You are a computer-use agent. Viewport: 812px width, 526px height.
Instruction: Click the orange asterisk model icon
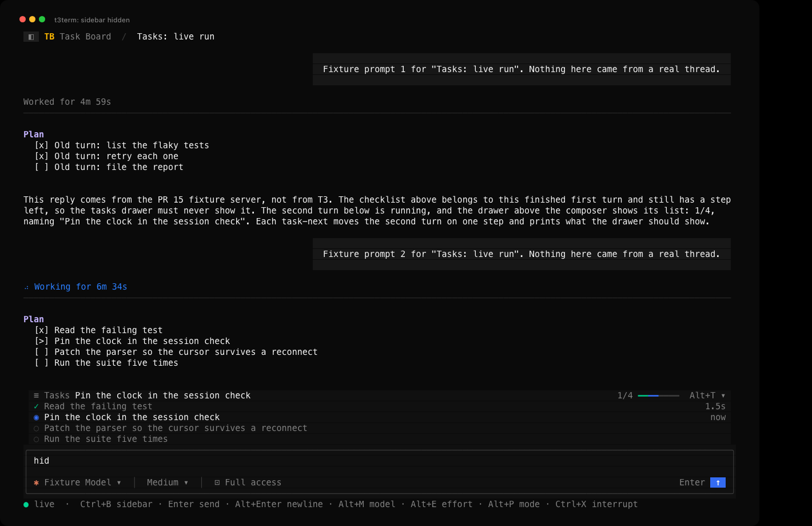[36, 483]
